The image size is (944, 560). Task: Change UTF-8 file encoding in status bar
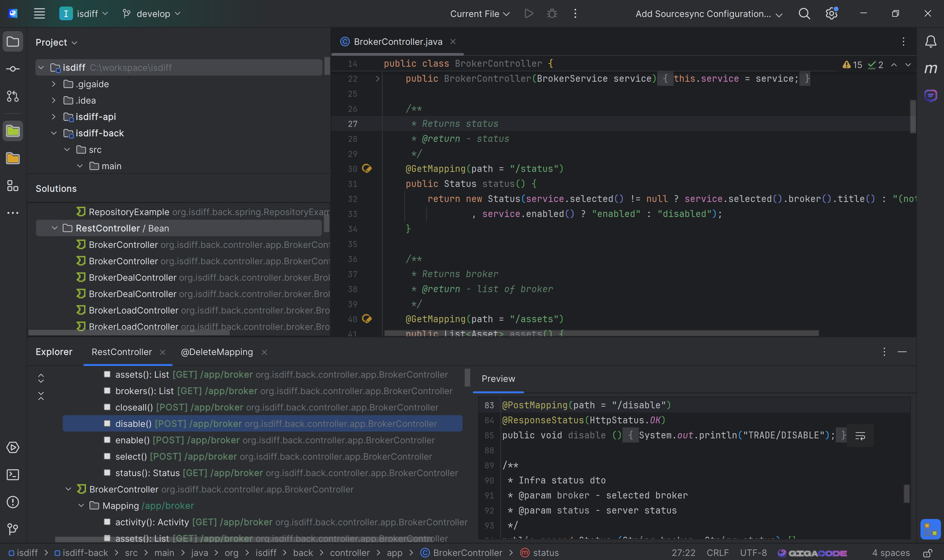pyautogui.click(x=753, y=553)
